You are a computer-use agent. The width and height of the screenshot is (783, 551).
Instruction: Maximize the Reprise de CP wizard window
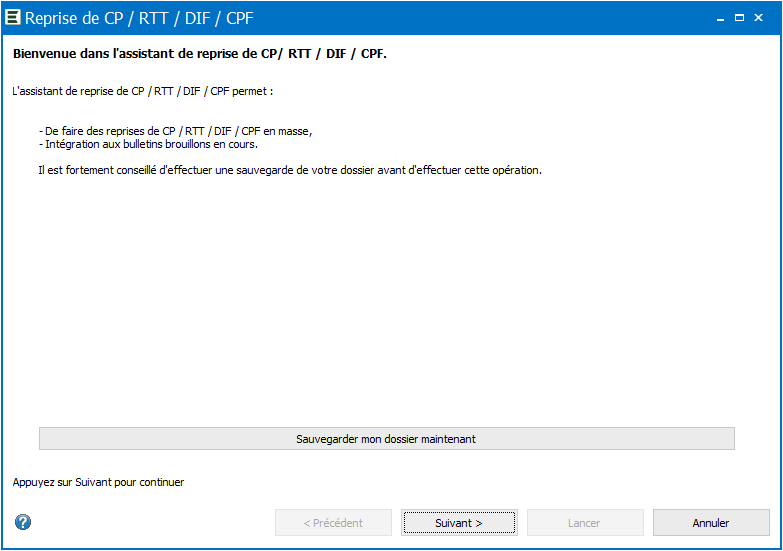[x=739, y=17]
